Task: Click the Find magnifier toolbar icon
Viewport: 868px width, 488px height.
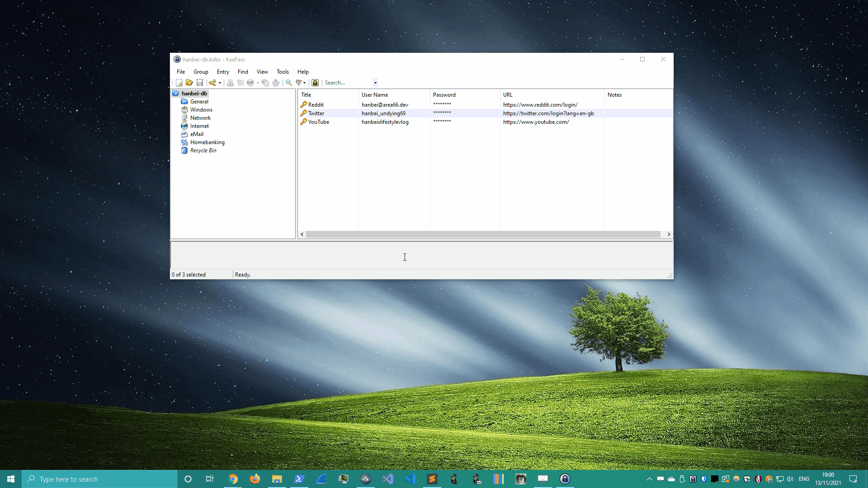Action: tap(289, 83)
